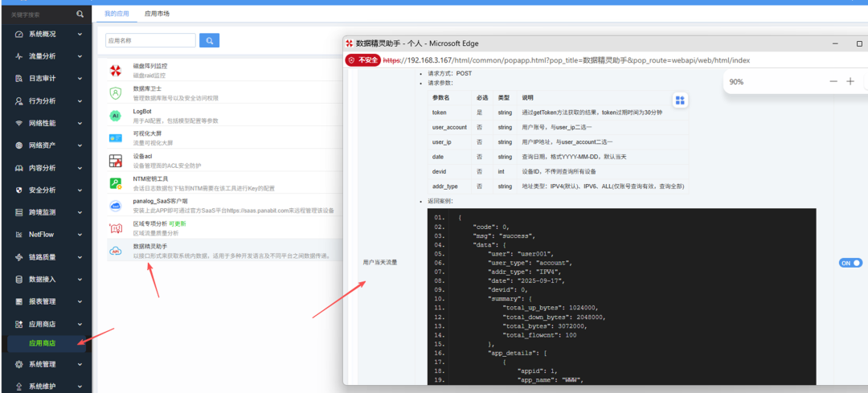868x393 pixels.
Task: Click the 网络资产 globe icon
Action: coord(18,145)
